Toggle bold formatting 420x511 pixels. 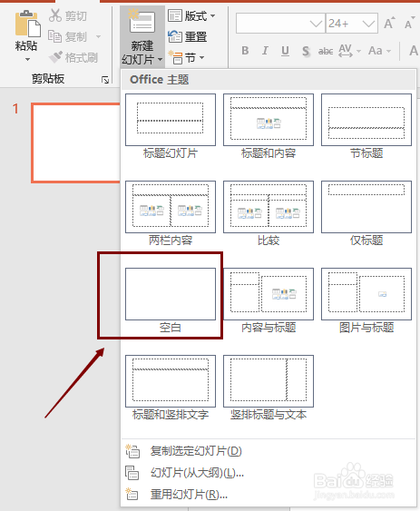(x=245, y=51)
